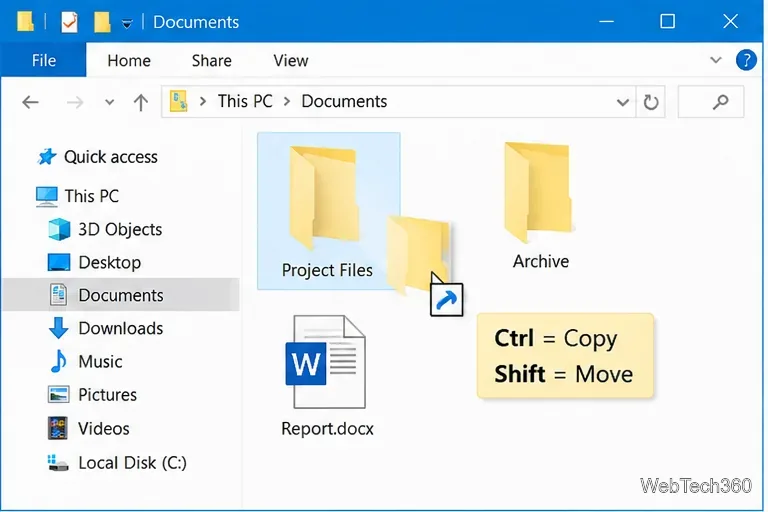Click the New folder quick access icon

pos(102,22)
